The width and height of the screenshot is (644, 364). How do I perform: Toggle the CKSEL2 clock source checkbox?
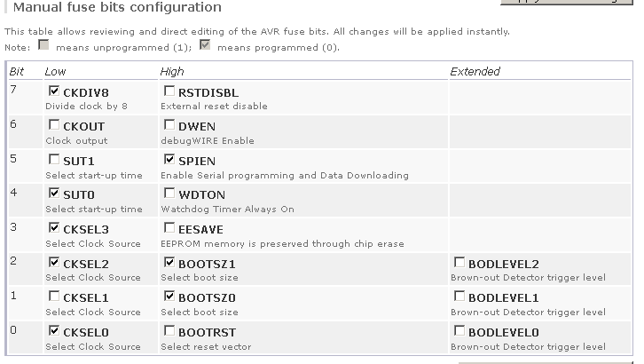click(x=55, y=263)
